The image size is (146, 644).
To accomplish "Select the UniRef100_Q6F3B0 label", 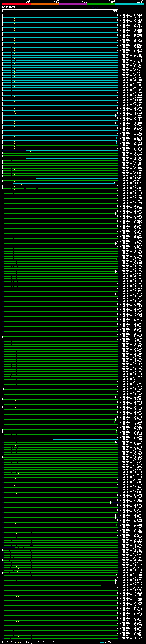I will (131, 77).
